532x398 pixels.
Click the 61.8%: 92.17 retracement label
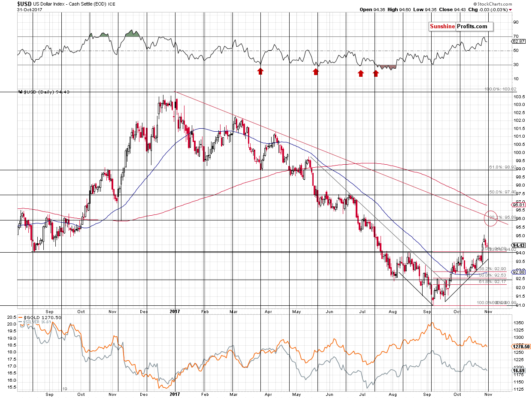click(493, 281)
